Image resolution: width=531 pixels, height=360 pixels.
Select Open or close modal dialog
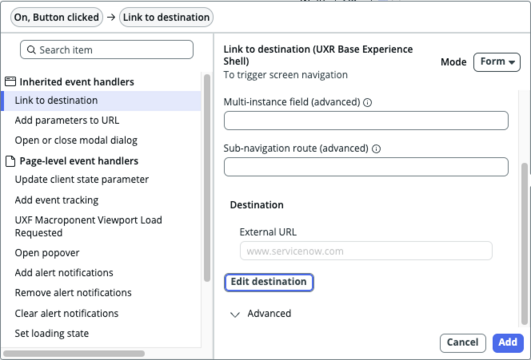point(76,140)
